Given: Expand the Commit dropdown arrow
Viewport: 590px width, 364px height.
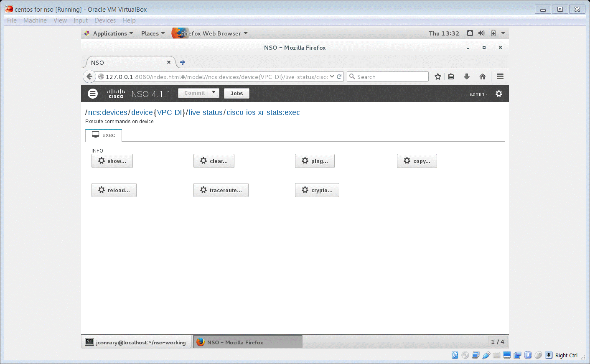Looking at the screenshot, I should coord(214,93).
